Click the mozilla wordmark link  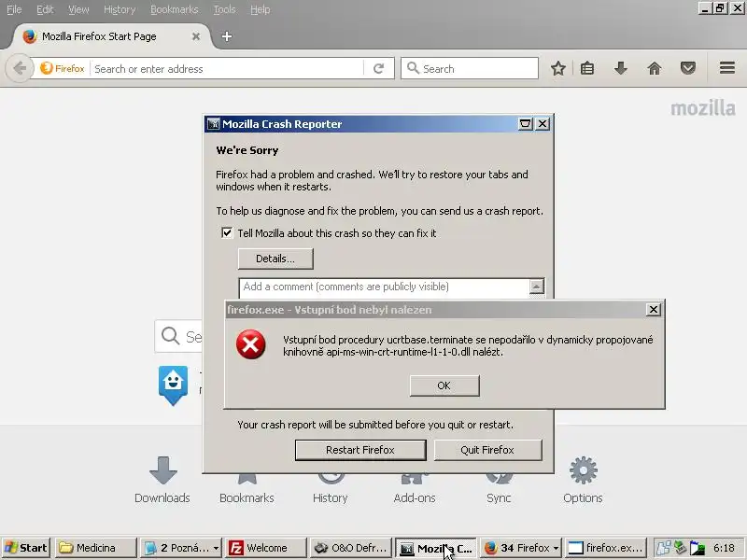tap(703, 108)
